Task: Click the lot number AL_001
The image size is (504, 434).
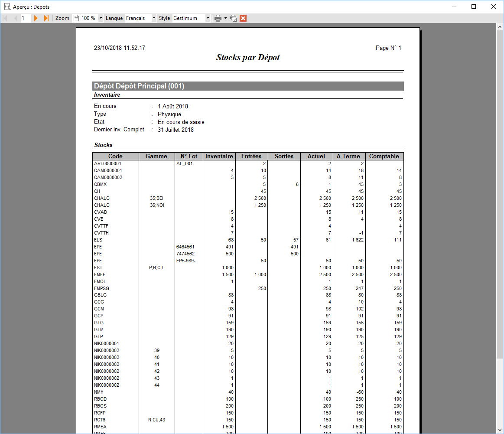Action: [185, 163]
